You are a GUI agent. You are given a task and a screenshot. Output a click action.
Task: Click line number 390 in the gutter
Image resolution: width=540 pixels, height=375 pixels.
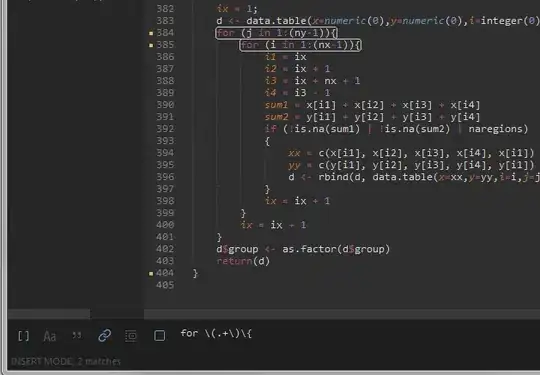pyautogui.click(x=165, y=105)
